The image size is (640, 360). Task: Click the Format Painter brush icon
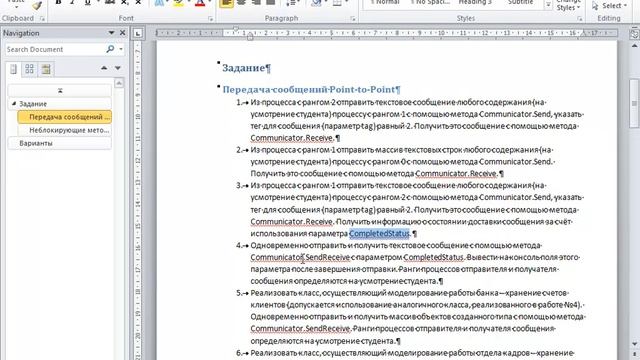[37, 5]
